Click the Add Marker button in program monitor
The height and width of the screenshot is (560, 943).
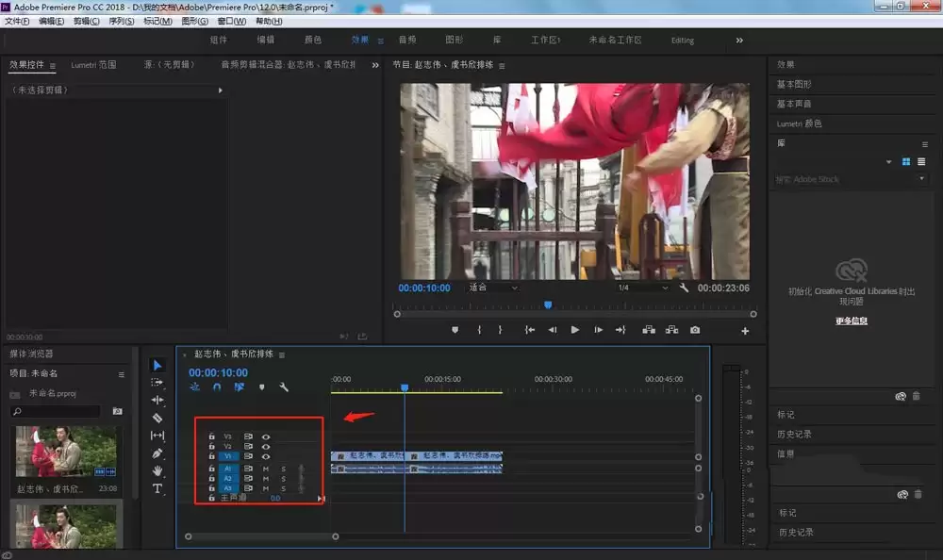coord(455,330)
